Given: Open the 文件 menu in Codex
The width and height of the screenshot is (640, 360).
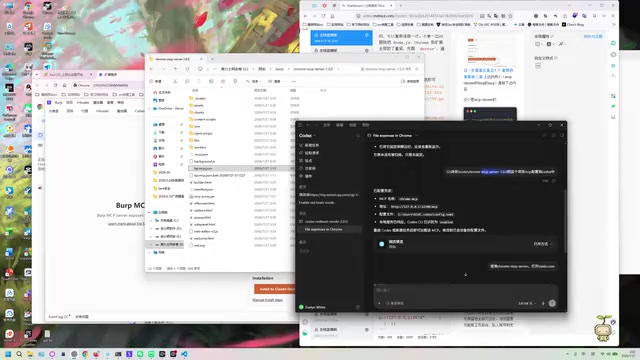Looking at the screenshot, I should [327, 125].
